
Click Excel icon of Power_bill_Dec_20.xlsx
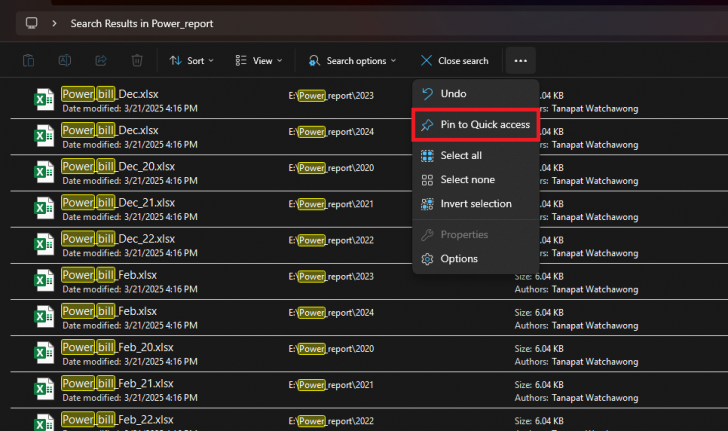pos(44,172)
